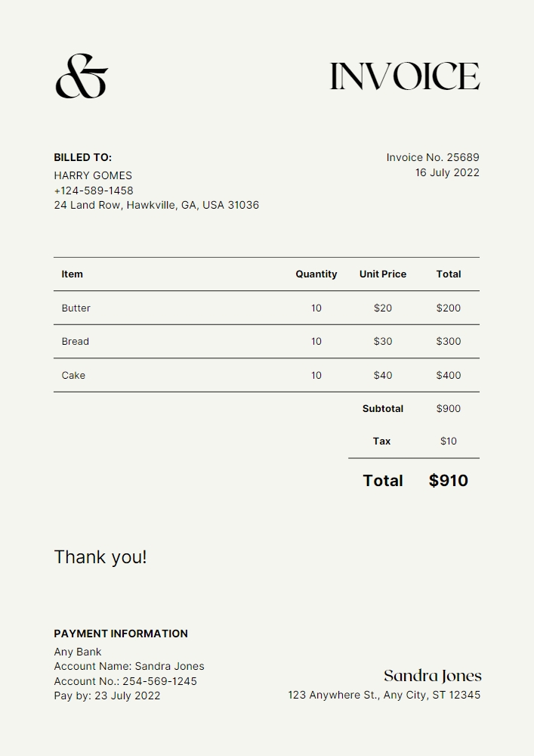Click the grand total $910

pos(449,481)
